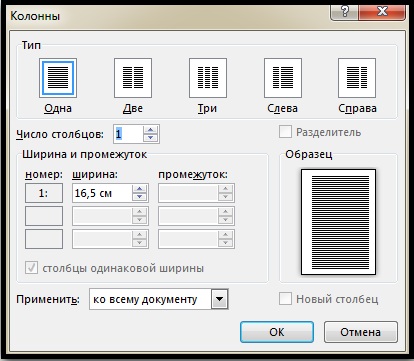This screenshot has width=414, height=361.
Task: Open the Применить dropdown arrow
Action: point(219,299)
